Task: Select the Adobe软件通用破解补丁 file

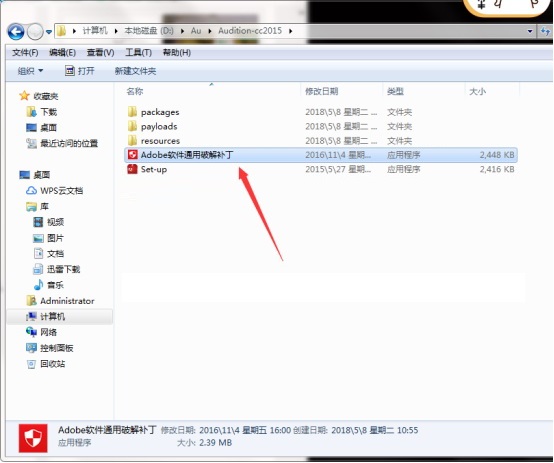Action: pos(321,155)
